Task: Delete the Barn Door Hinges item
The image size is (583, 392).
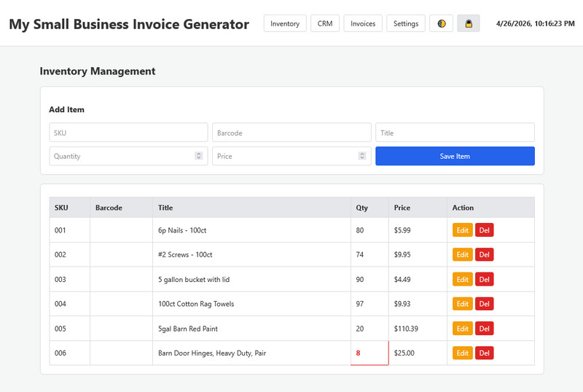Action: tap(484, 353)
